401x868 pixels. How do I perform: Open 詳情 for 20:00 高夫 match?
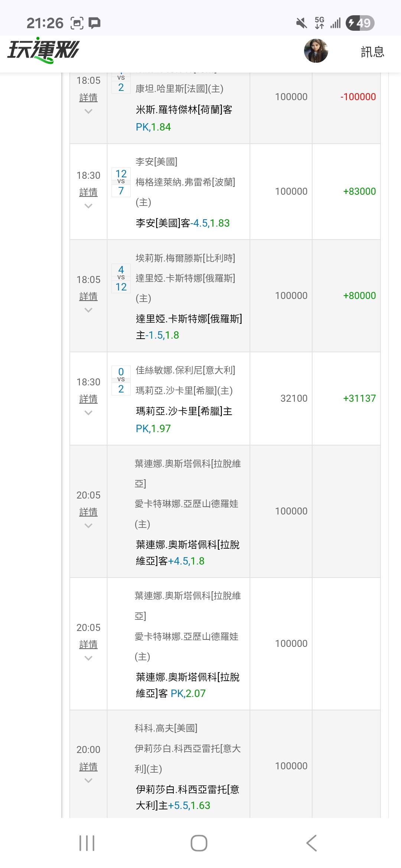88,766
